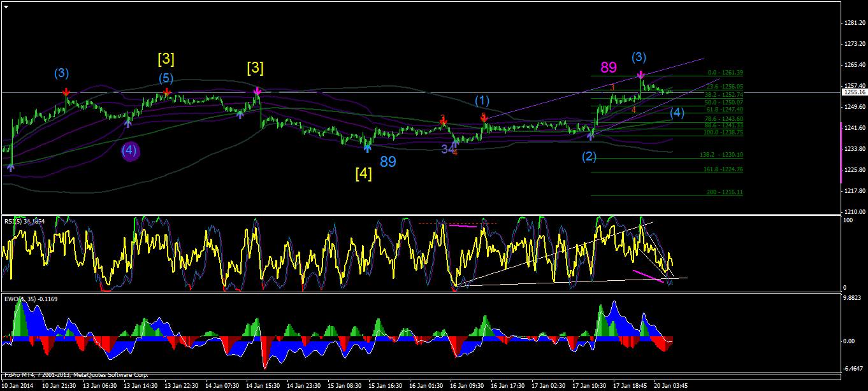The height and width of the screenshot is (391, 868).
Task: Select the blue (4) label near Fibonacci levels
Action: click(677, 113)
